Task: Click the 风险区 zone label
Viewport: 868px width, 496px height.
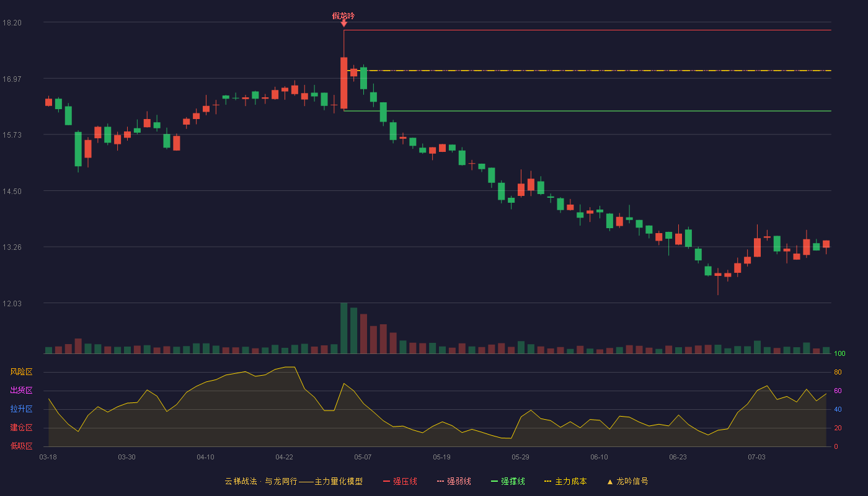Action: point(21,372)
